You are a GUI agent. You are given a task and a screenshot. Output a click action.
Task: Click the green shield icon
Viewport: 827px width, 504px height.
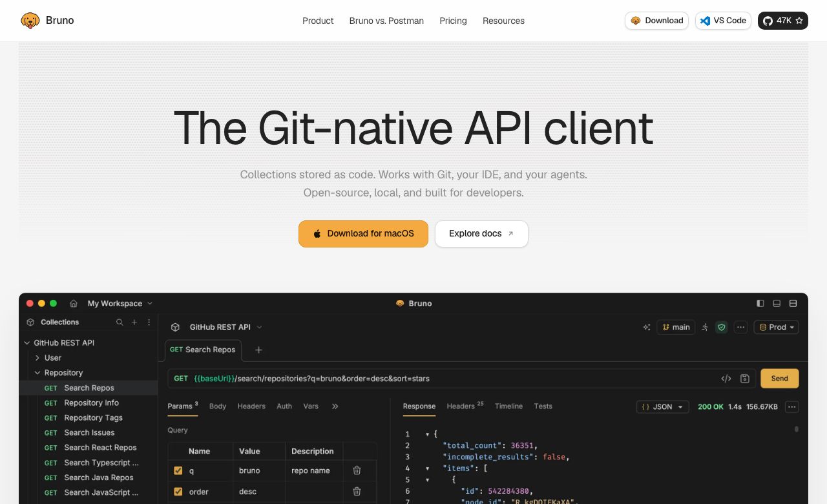(x=722, y=327)
